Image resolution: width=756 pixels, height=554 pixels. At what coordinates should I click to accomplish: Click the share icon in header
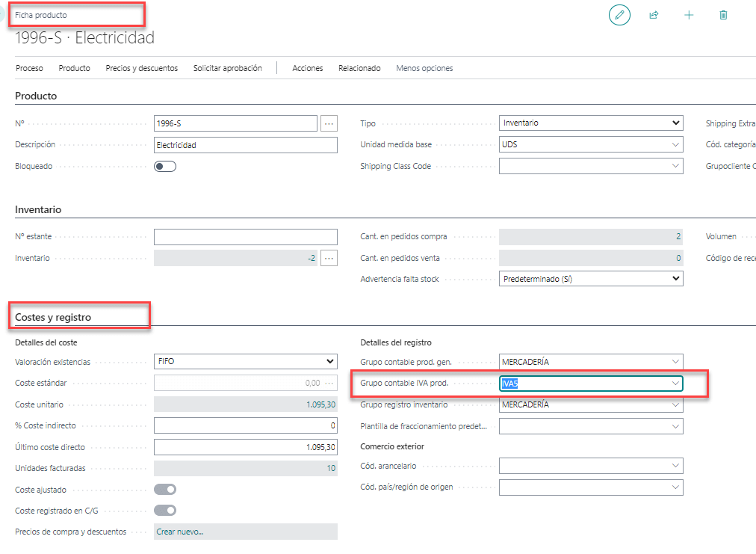coord(654,15)
